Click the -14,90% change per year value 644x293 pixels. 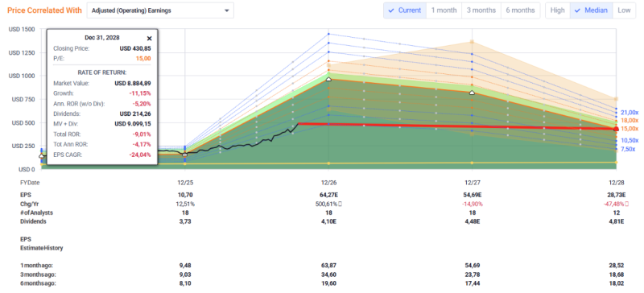pos(472,204)
